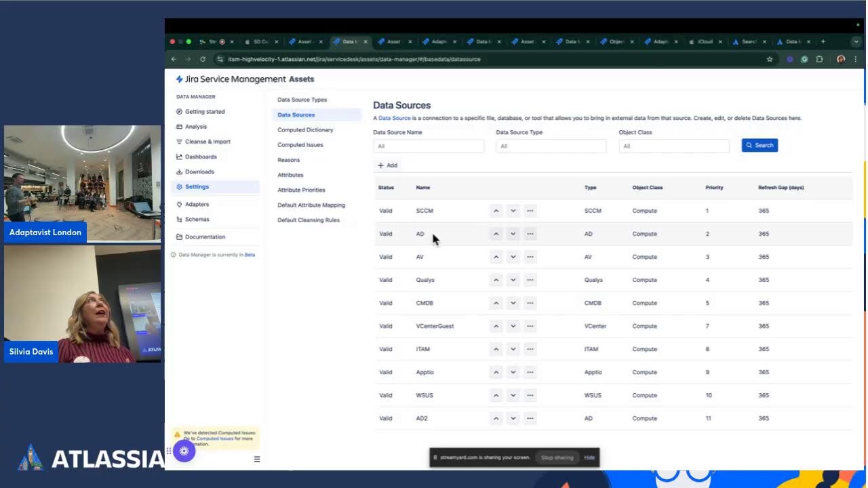Open Schemas section
868x488 pixels.
coord(197,219)
